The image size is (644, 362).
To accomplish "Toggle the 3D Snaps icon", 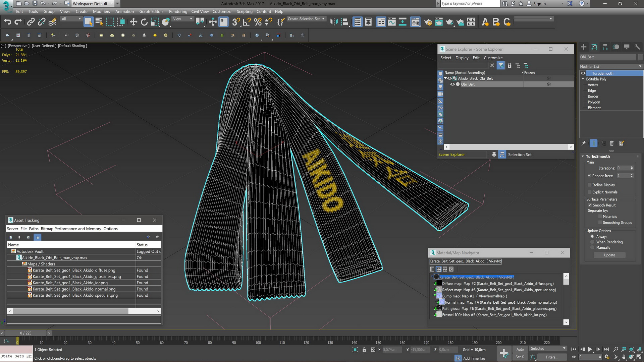I will tap(236, 22).
